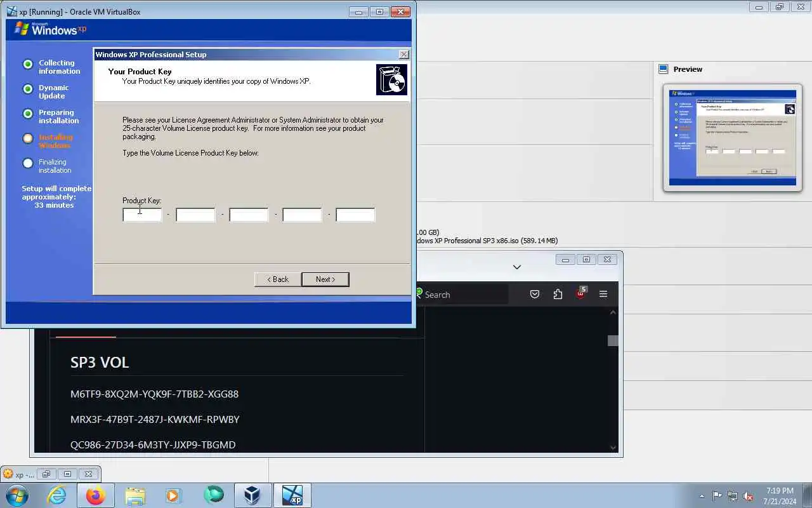Close the xp VirtualBox VM window
Image resolution: width=812 pixels, height=508 pixels.
point(400,11)
